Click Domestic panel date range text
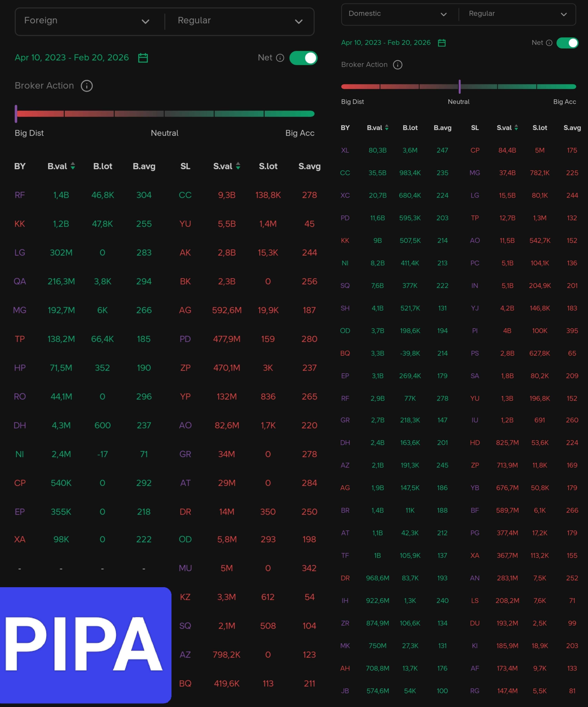 (386, 43)
